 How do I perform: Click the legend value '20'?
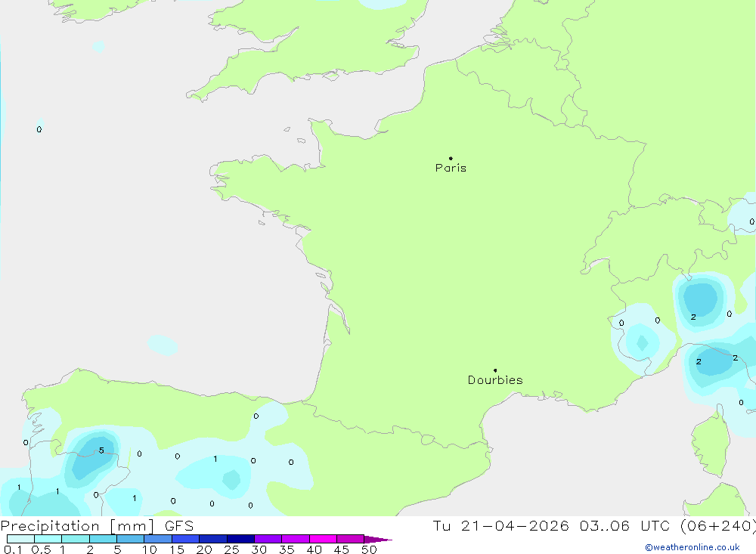point(204,549)
